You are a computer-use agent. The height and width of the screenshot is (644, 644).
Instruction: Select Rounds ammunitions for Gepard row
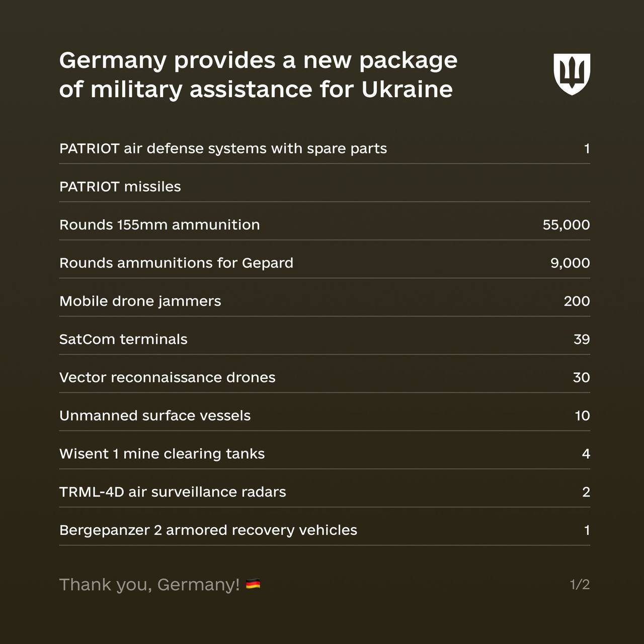(x=176, y=263)
